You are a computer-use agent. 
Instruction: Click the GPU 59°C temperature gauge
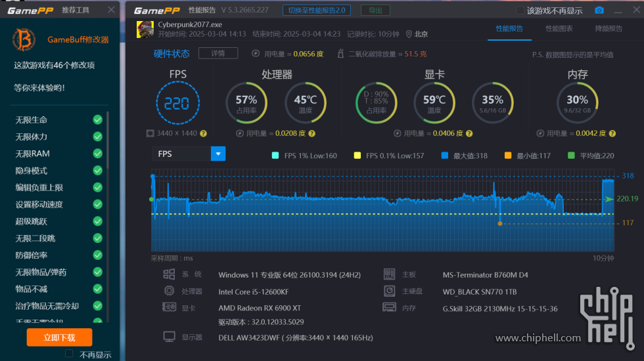tap(434, 103)
